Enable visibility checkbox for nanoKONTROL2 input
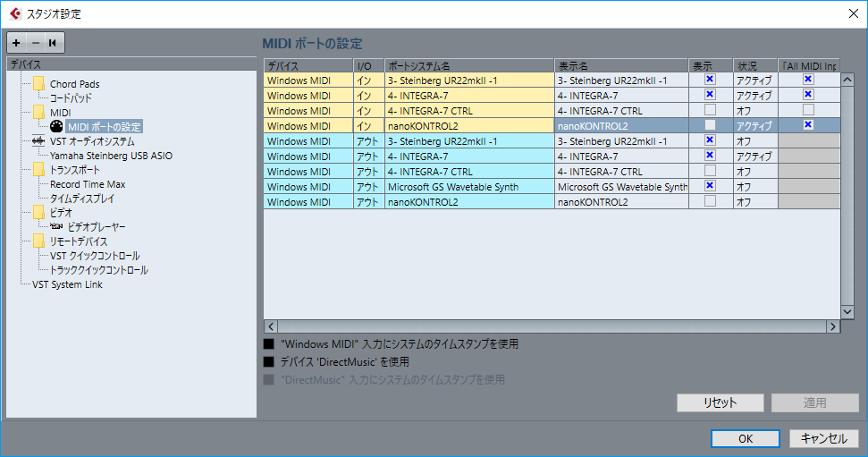This screenshot has width=868, height=457. point(710,125)
